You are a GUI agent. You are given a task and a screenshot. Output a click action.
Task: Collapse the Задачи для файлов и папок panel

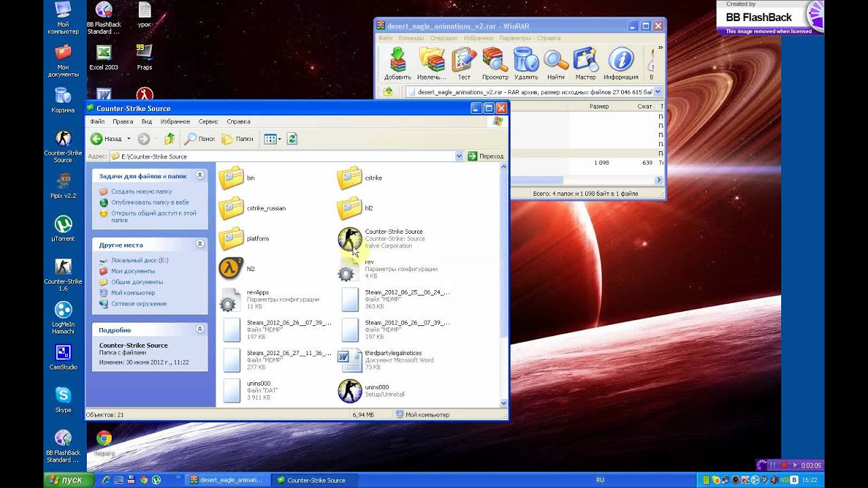tap(199, 176)
